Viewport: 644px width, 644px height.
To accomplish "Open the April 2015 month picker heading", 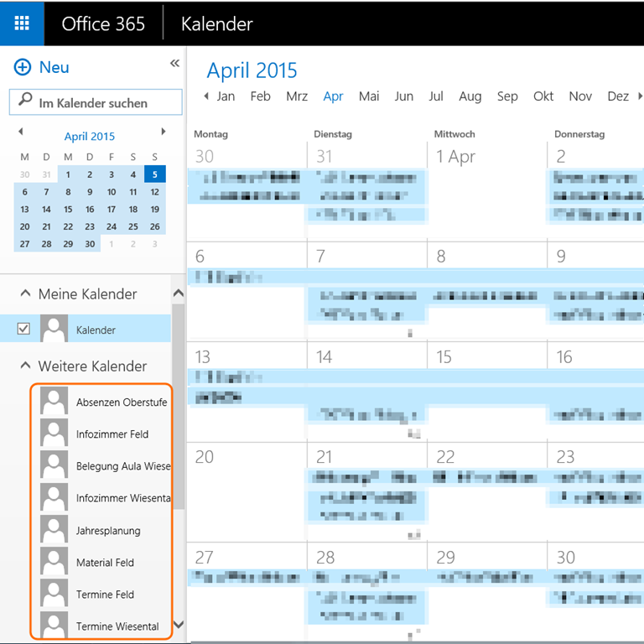I will coord(252,70).
